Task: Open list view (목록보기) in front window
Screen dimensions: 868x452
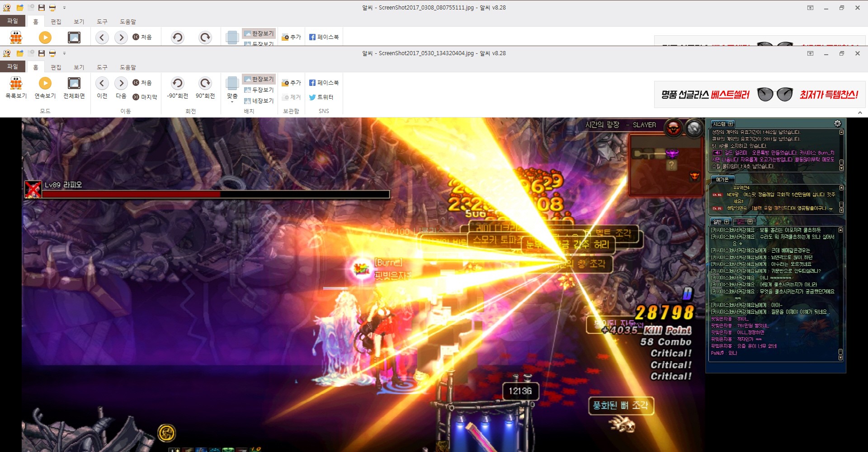Action: [x=16, y=88]
